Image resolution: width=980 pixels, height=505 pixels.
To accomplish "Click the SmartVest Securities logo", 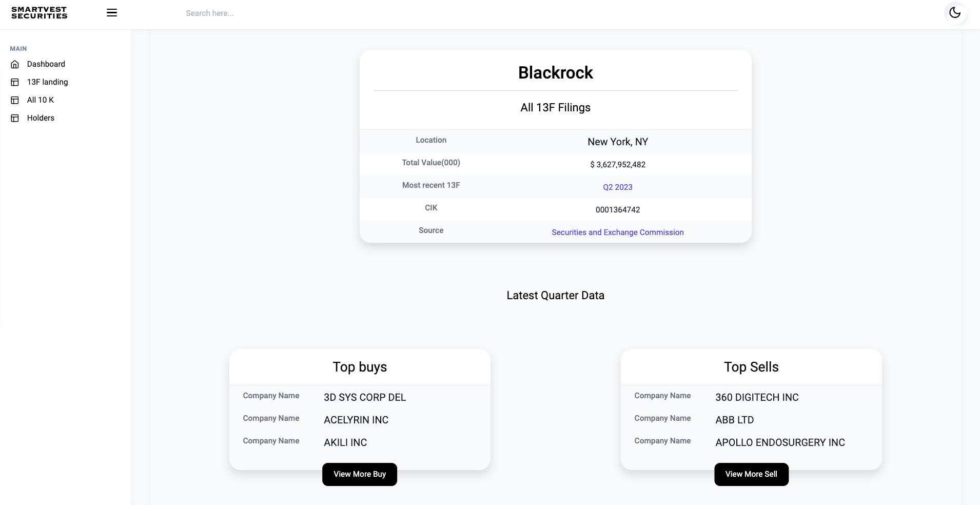I will 40,13.
